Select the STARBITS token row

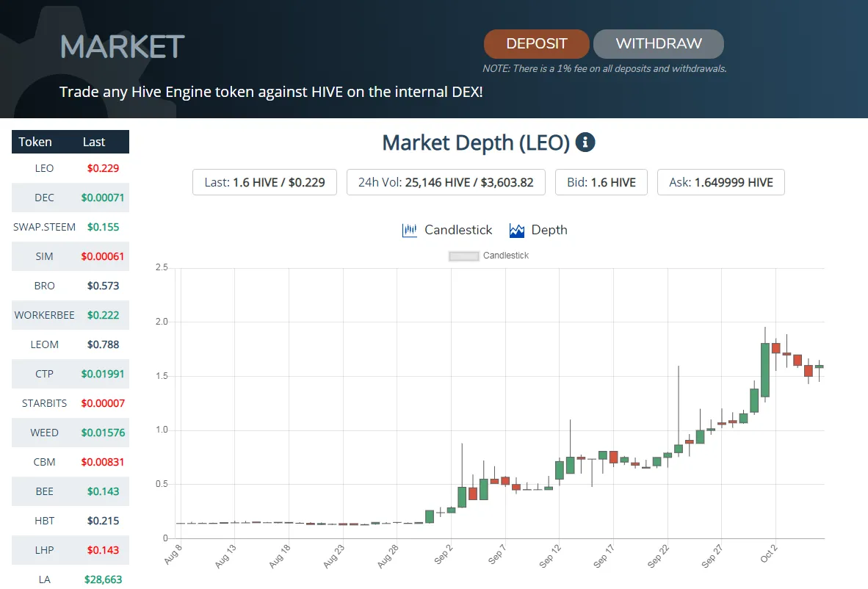70,403
